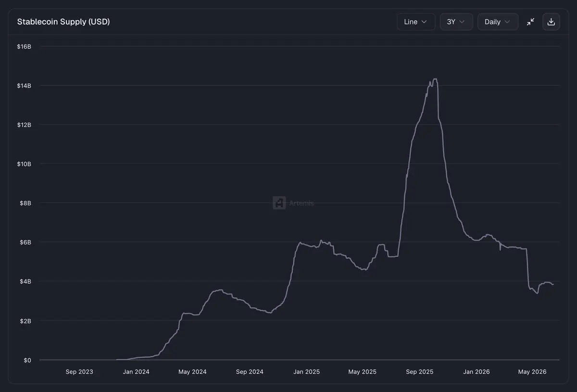Open the Daily granularity dropdown
This screenshot has height=392, width=577.
[498, 22]
